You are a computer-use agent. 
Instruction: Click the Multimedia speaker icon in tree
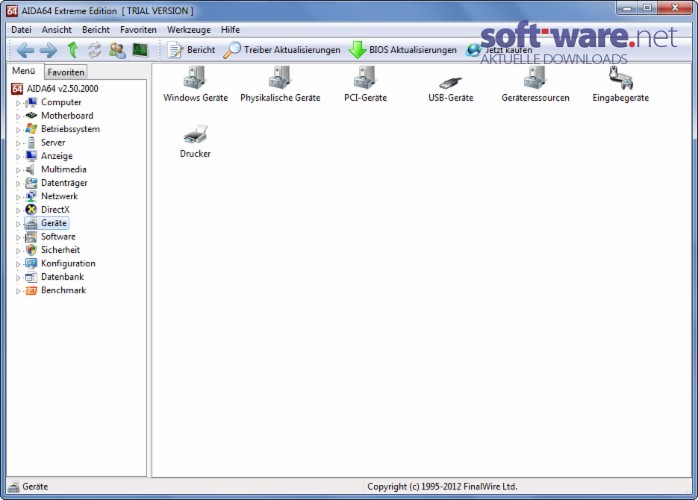(x=30, y=170)
